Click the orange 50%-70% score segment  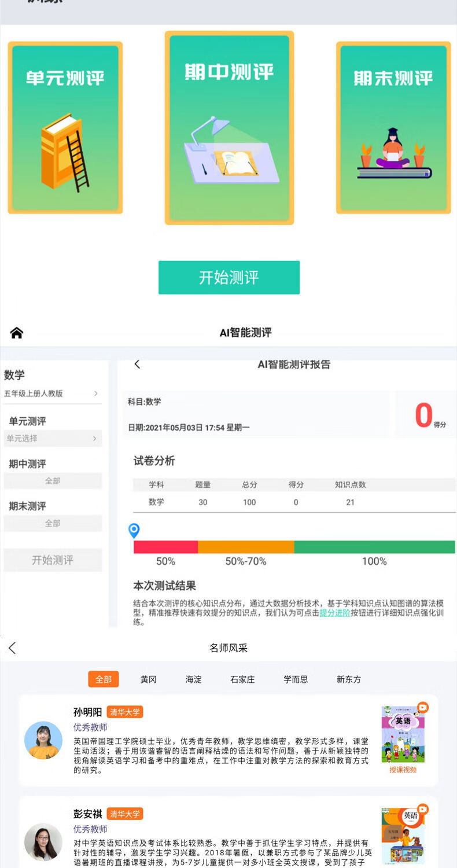pyautogui.click(x=246, y=547)
